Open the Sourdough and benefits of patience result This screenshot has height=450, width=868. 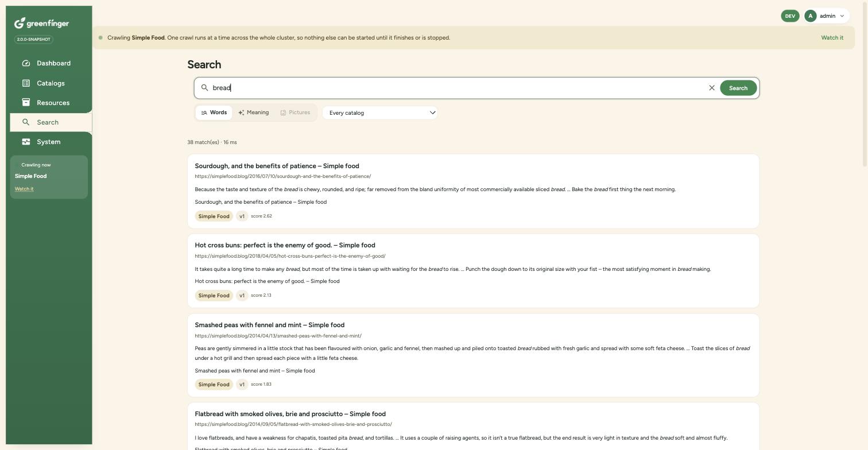coord(277,166)
